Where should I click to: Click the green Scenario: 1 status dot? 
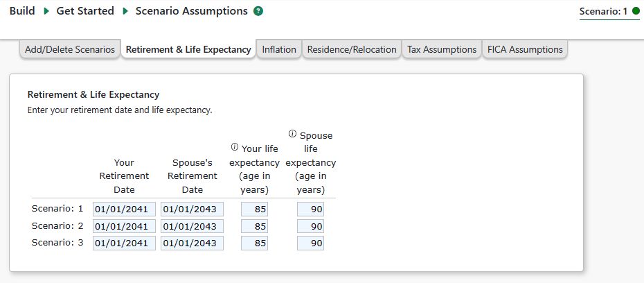pos(636,12)
